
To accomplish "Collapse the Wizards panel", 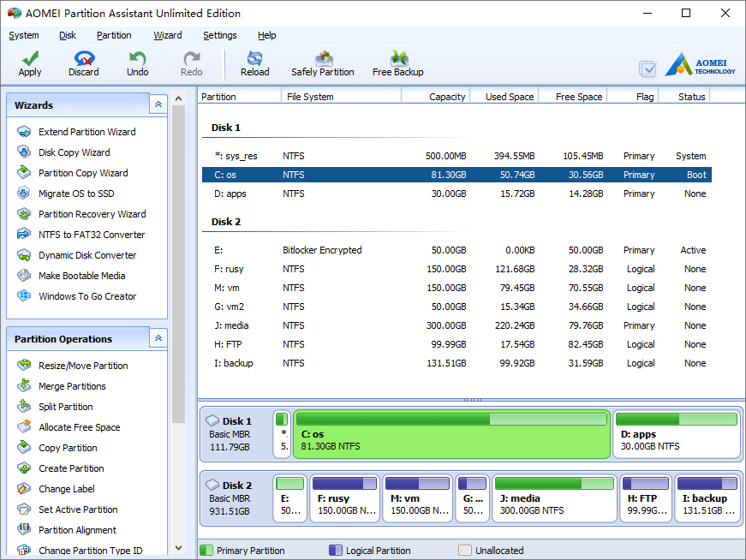I will coord(158,104).
